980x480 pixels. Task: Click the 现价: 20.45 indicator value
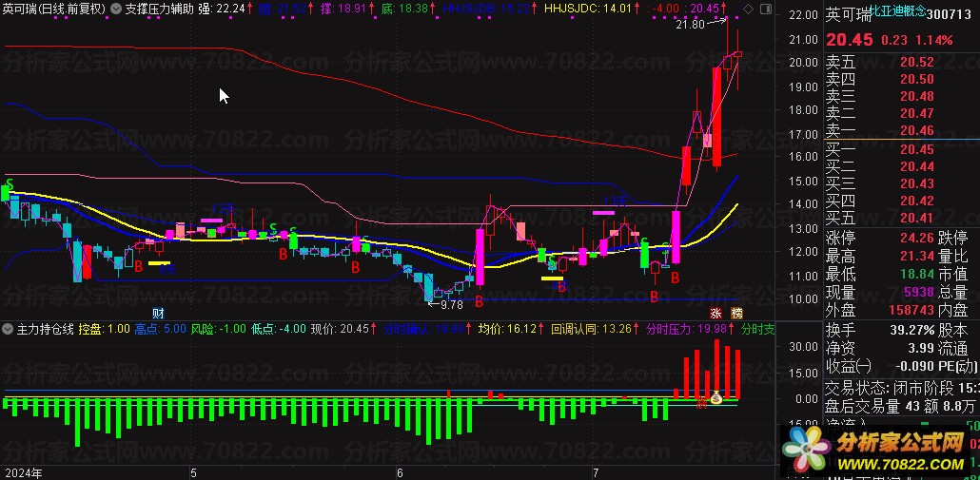[x=343, y=329]
